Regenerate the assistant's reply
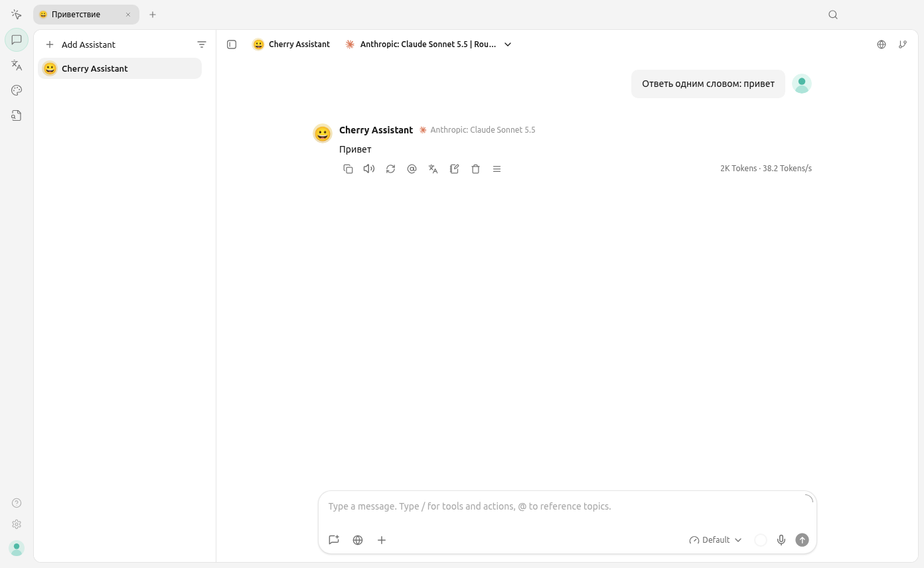The width and height of the screenshot is (924, 568). click(x=390, y=169)
